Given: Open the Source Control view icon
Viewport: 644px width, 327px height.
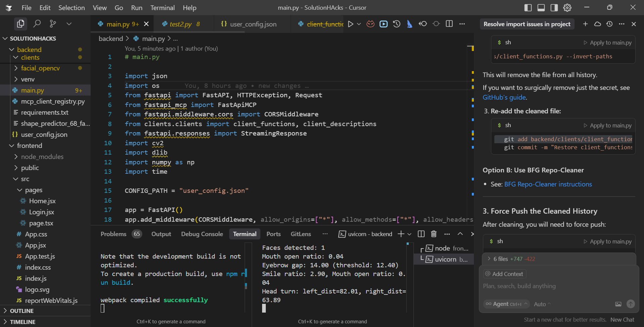Looking at the screenshot, I should click(53, 23).
